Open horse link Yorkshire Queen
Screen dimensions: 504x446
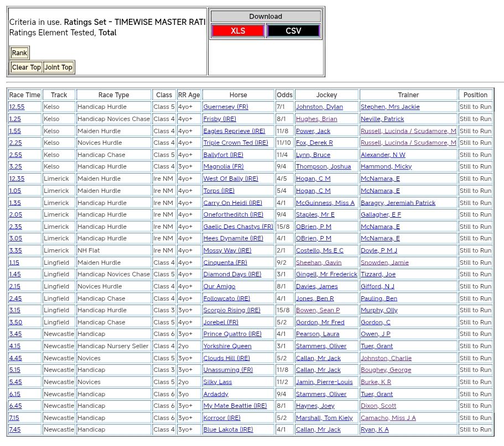point(227,346)
